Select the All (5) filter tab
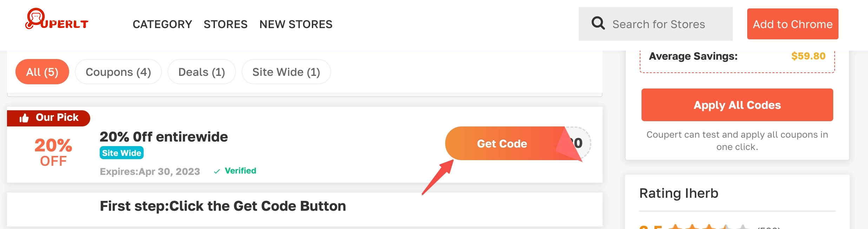868x229 pixels. [42, 72]
